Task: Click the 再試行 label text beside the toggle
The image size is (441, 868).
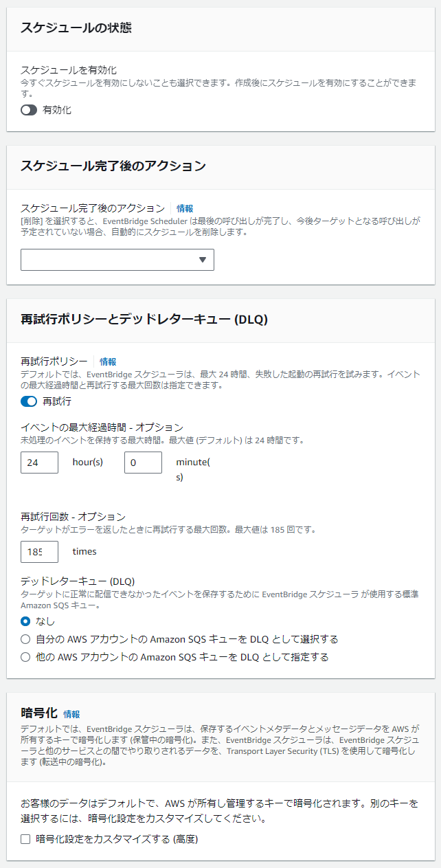Action: point(57,401)
